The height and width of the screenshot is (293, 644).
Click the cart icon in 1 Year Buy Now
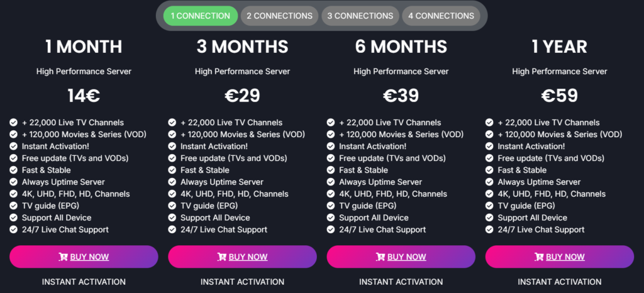pyautogui.click(x=538, y=257)
